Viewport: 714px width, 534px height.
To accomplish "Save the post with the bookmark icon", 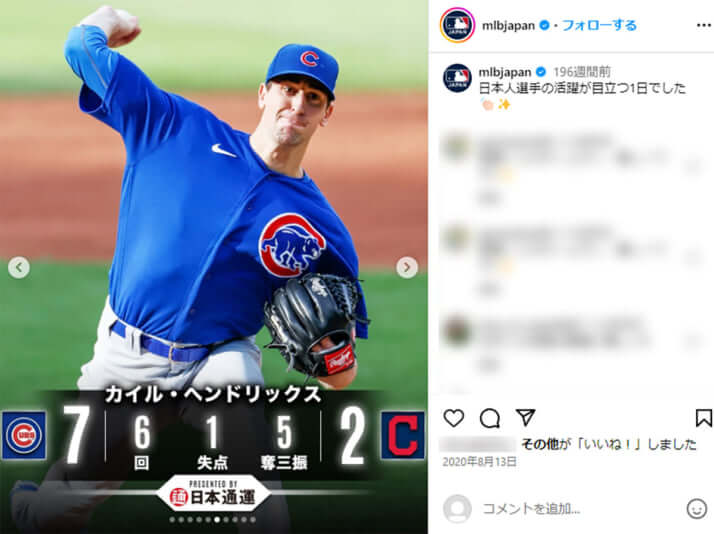I will click(x=704, y=418).
